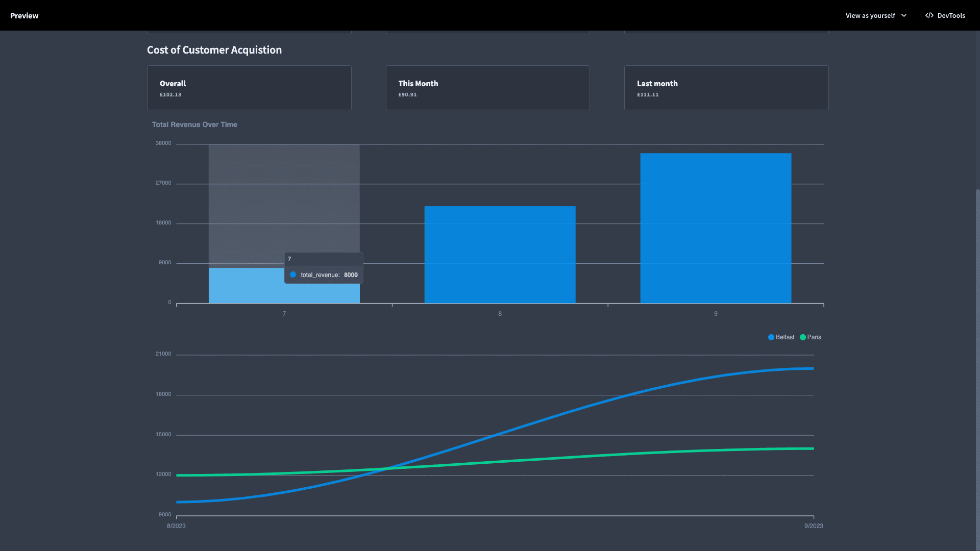Select the Overall cost card
The width and height of the screenshot is (980, 551).
[x=249, y=88]
